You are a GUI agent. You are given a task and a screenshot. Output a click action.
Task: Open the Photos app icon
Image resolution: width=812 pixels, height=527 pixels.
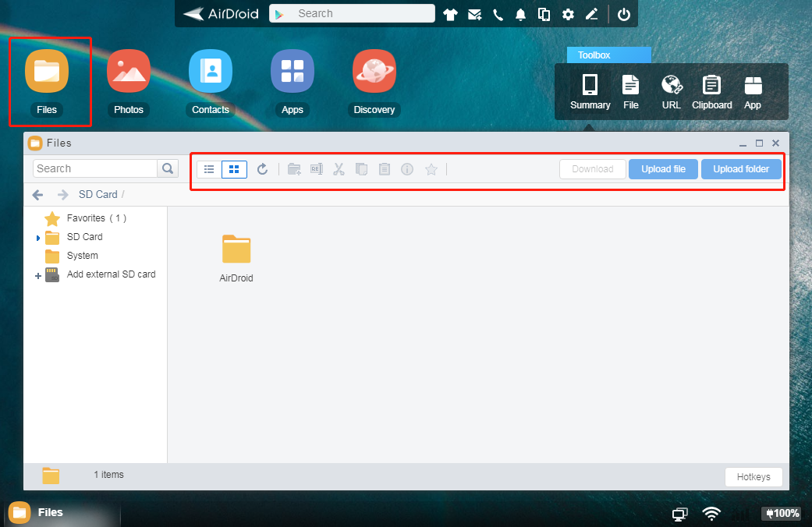click(129, 71)
